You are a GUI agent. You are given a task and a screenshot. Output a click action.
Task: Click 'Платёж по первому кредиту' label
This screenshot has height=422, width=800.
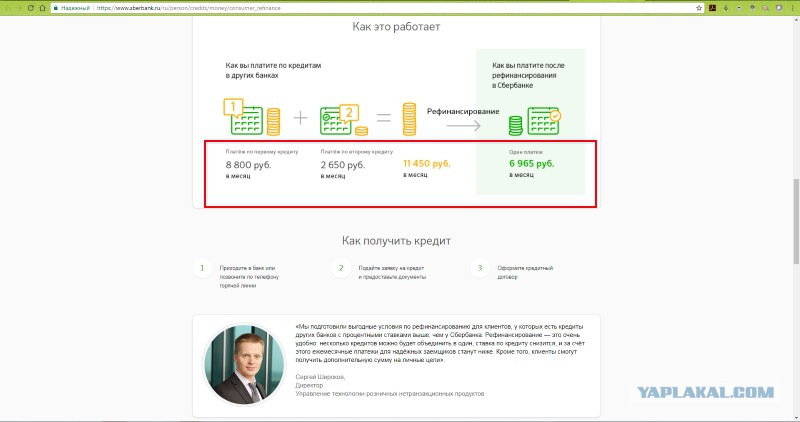262,152
